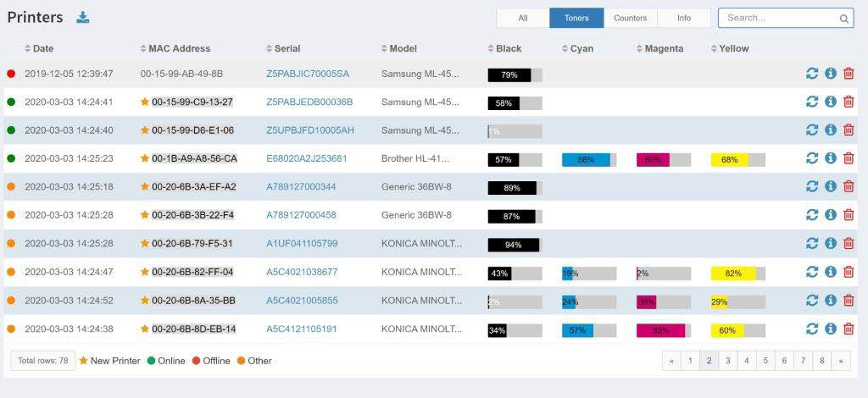This screenshot has width=868, height=398.
Task: Click cyan toner bar showing 88%
Action: [x=587, y=159]
